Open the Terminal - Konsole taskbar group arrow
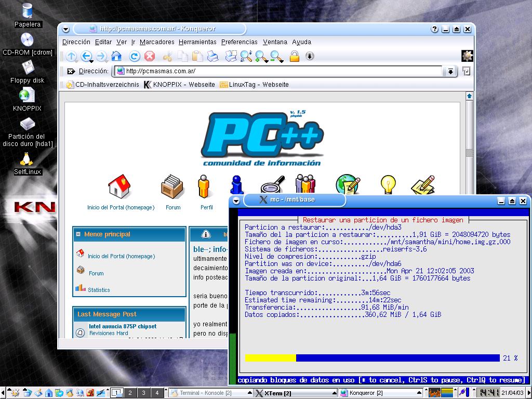Viewport: 532px width, 399px height. click(x=250, y=393)
